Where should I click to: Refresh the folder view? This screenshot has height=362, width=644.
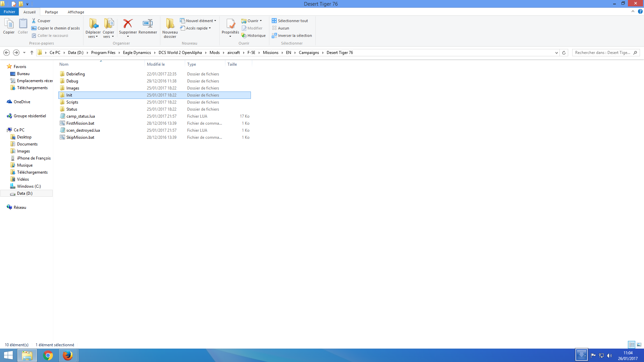point(564,53)
